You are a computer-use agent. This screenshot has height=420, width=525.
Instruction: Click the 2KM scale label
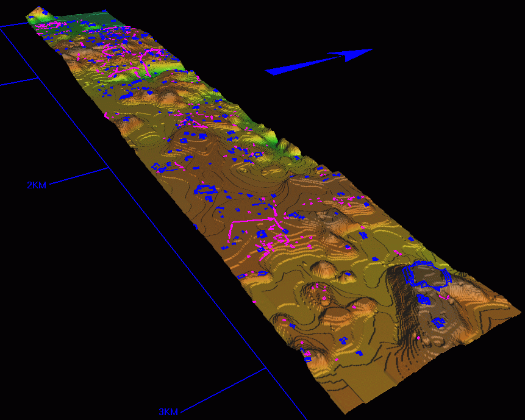37,185
